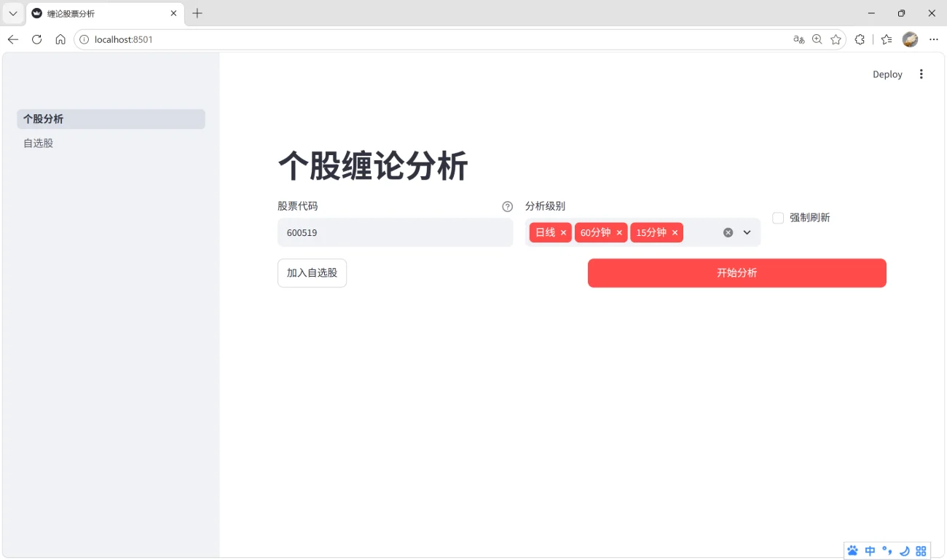
Task: Focus the 股票代码 input field
Action: [396, 233]
